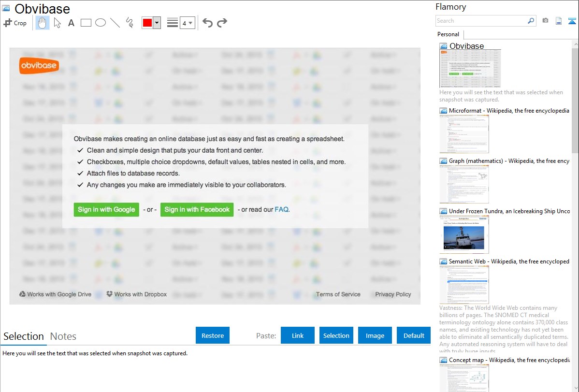
Task: Open the Microformat Wikipedia snapshot thumbnail
Action: coord(464,134)
